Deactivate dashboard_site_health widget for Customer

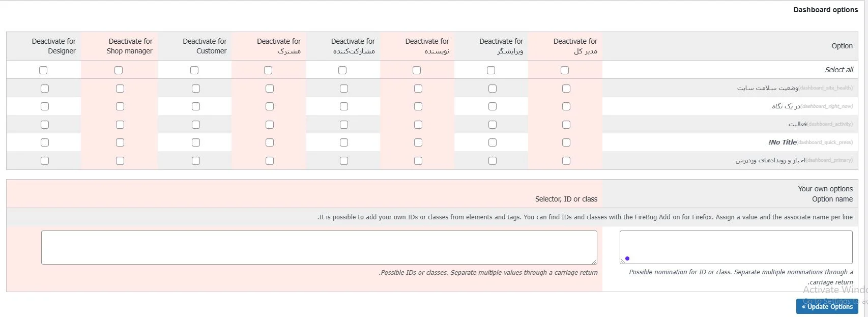coord(195,88)
